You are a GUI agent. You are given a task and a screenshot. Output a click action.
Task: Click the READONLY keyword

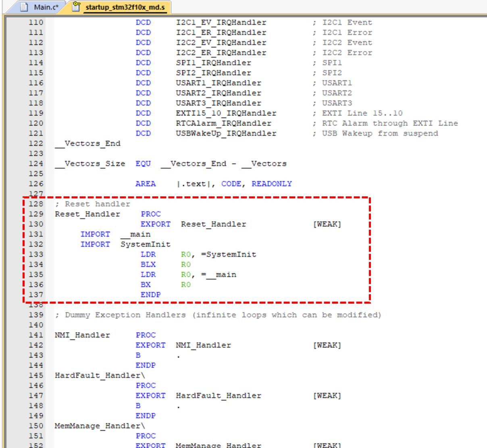point(272,184)
